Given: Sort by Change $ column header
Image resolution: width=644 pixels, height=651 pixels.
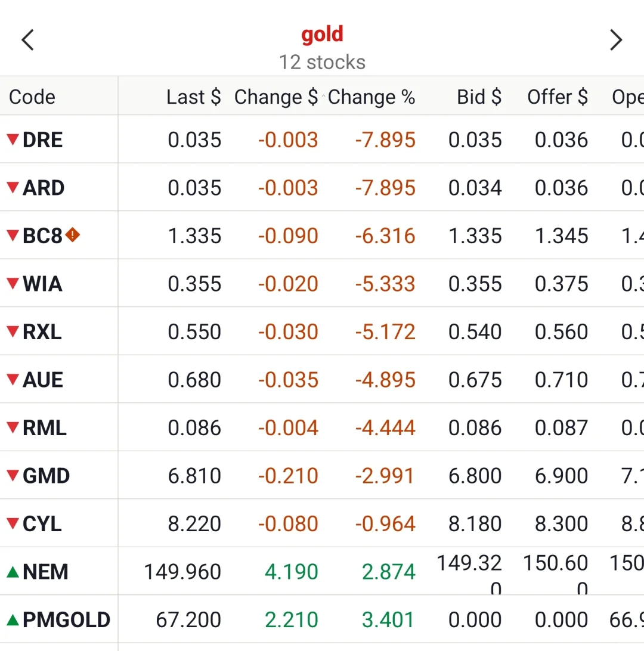Looking at the screenshot, I should 276,97.
